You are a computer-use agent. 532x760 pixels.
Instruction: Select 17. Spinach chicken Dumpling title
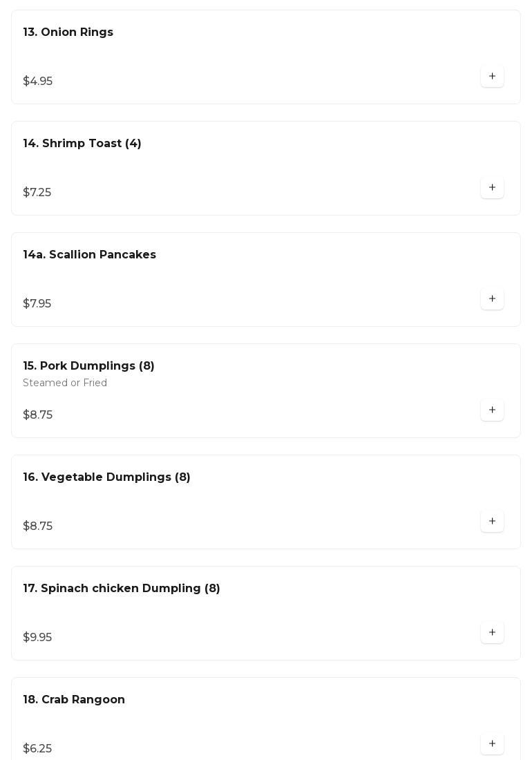(121, 589)
